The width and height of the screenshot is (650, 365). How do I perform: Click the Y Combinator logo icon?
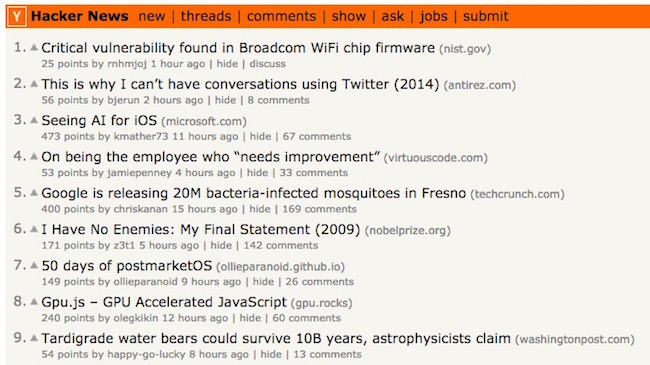(17, 17)
